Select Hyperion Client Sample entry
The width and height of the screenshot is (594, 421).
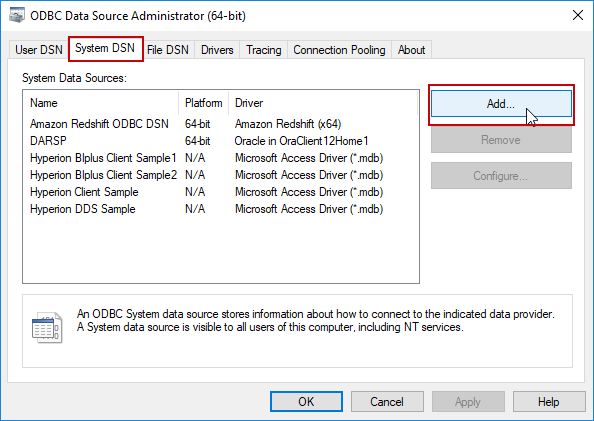pos(84,192)
